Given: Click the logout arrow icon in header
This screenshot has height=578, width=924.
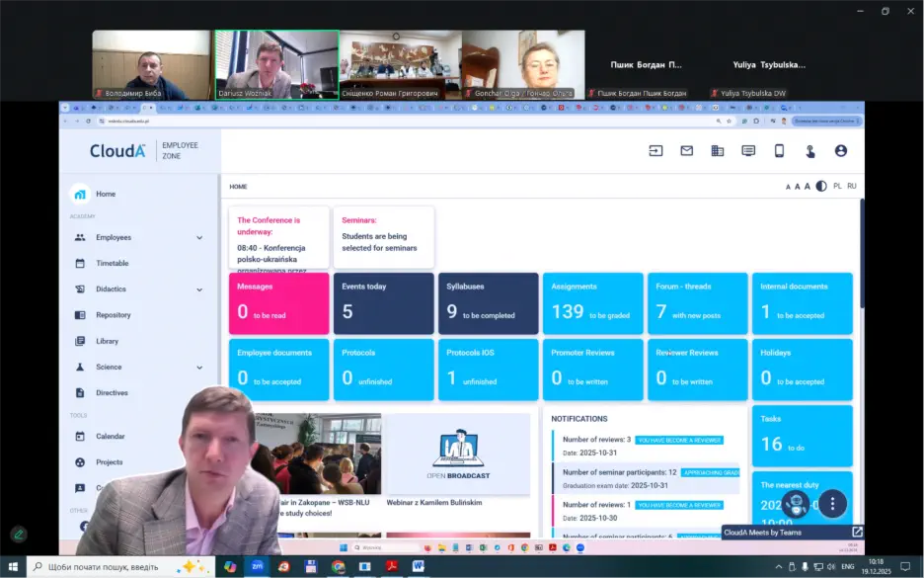Looking at the screenshot, I should pyautogui.click(x=655, y=151).
